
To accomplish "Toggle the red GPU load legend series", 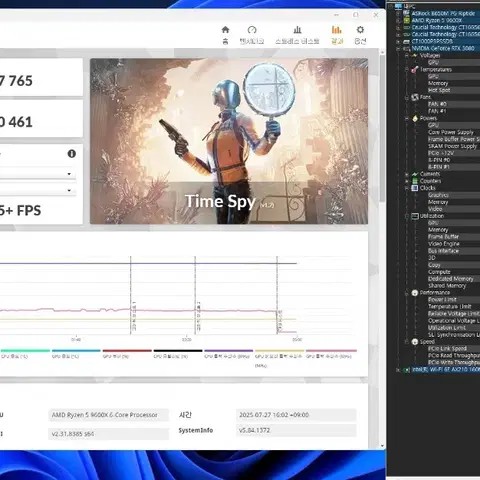I will 127,353.
